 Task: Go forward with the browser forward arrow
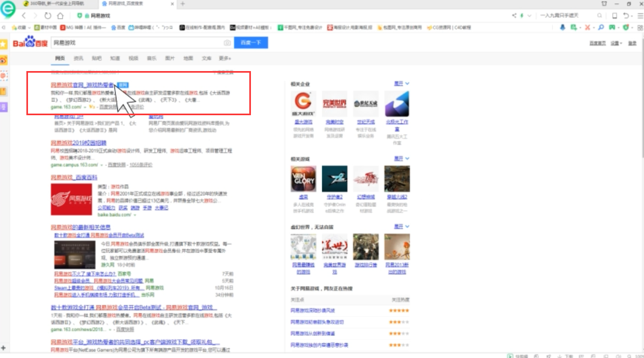(36, 16)
